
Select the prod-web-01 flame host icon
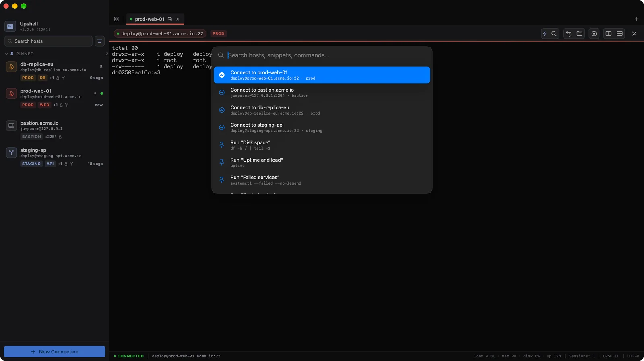[x=11, y=94]
